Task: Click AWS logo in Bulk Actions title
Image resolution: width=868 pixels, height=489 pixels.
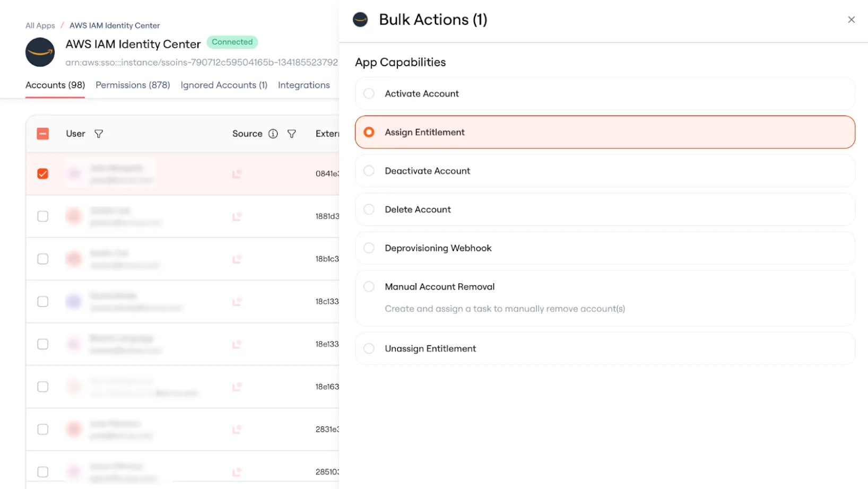Action: [x=360, y=20]
